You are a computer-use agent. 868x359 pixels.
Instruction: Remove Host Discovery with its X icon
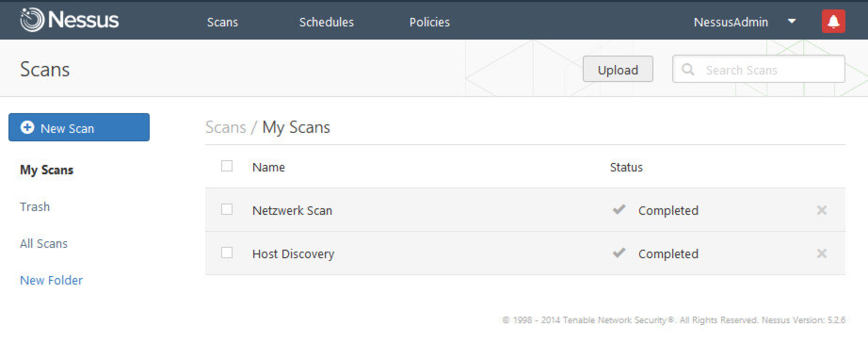(x=822, y=253)
